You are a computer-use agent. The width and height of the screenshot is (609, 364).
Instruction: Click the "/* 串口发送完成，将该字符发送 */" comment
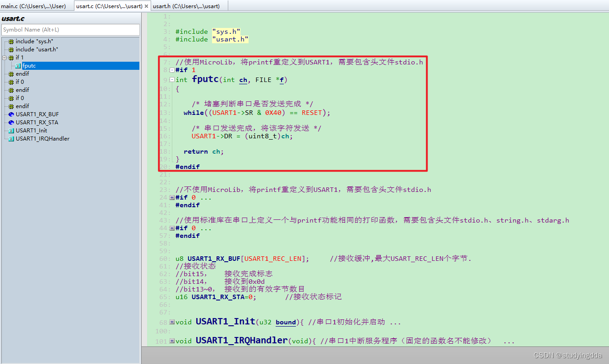pos(256,128)
